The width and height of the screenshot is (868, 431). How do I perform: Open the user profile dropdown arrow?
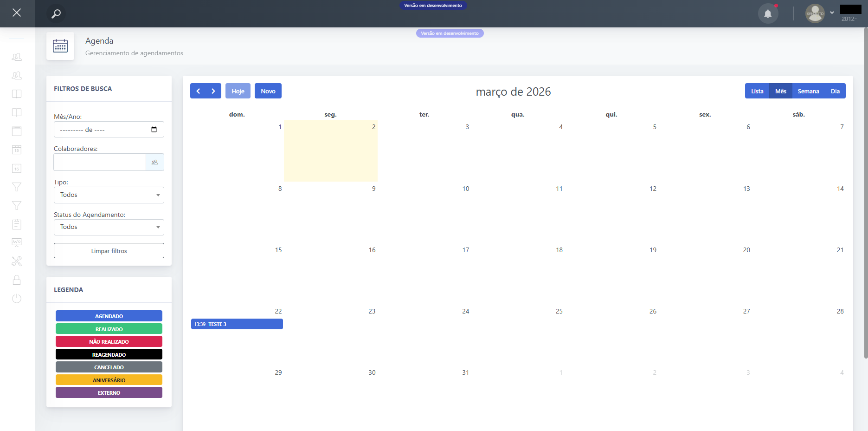coord(832,13)
